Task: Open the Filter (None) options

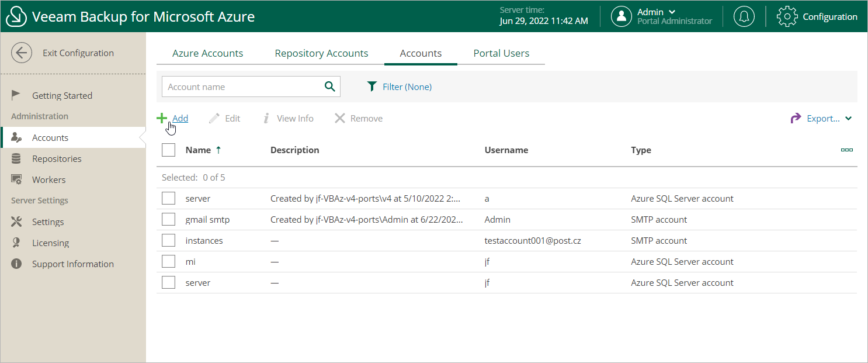Action: coord(400,87)
